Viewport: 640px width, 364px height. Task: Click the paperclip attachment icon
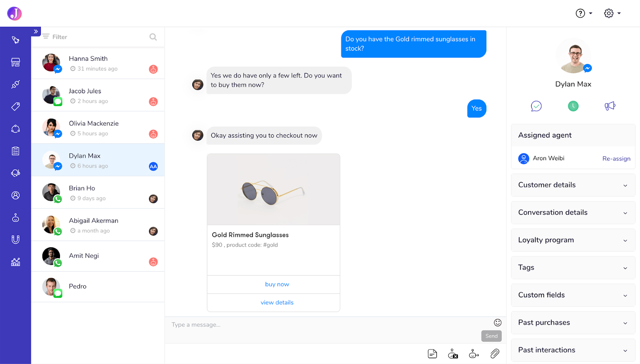click(x=495, y=354)
